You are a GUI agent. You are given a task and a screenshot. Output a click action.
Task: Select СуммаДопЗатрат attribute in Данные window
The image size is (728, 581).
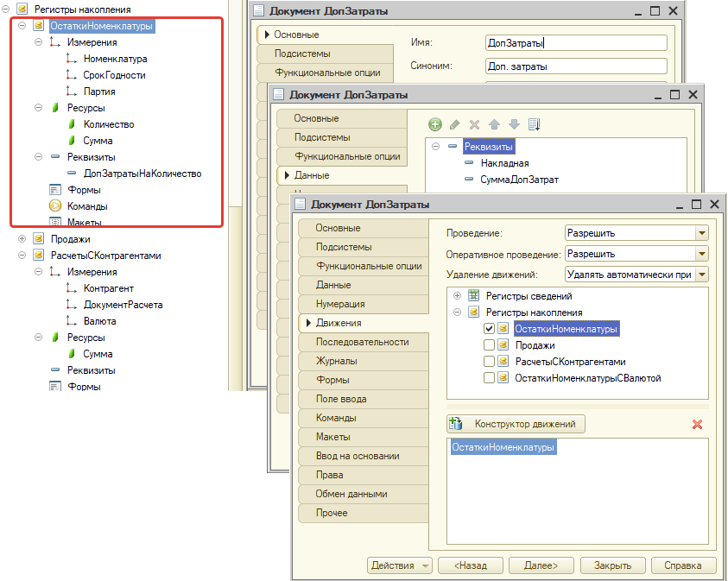519,180
